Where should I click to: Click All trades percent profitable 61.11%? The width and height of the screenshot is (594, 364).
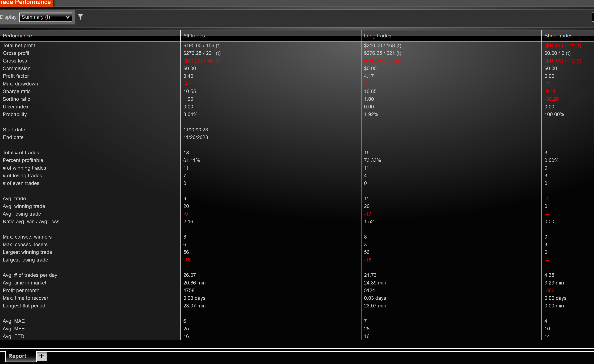192,161
